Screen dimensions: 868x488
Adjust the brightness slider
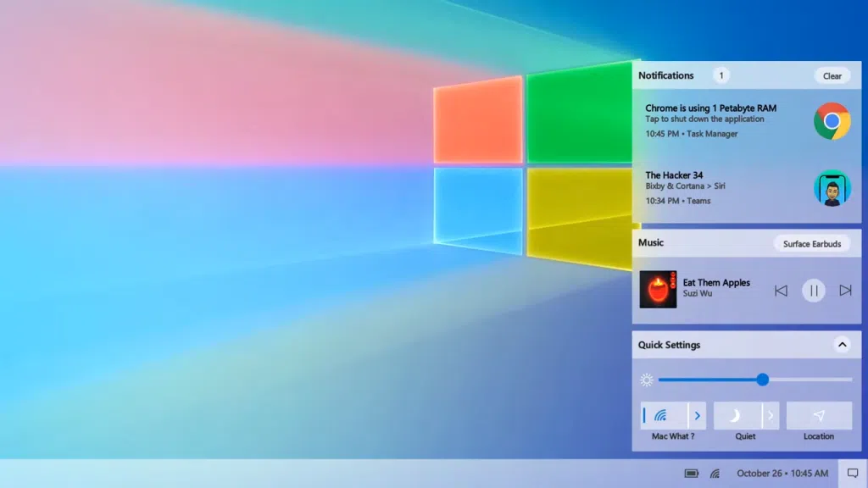tap(763, 380)
